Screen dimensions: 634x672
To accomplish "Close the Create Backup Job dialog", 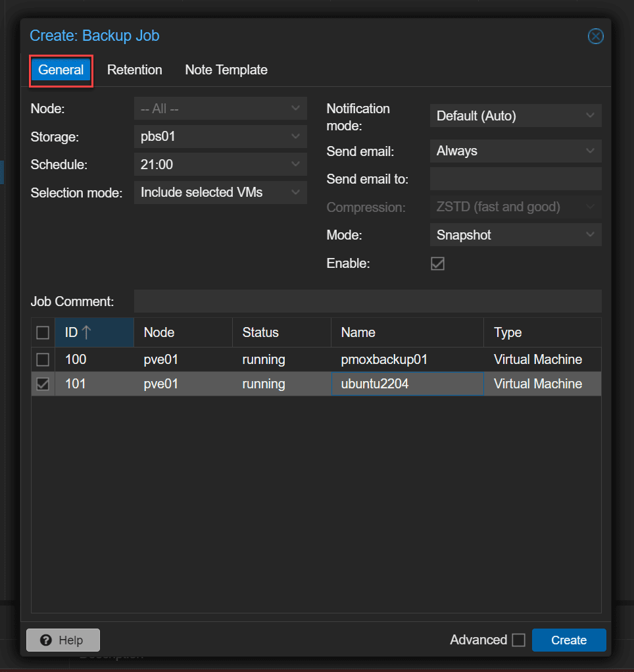I will click(595, 36).
